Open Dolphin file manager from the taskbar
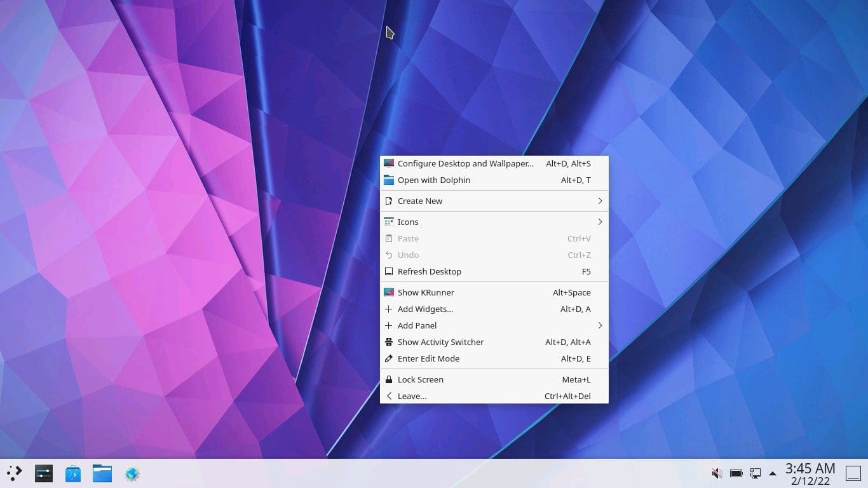 [102, 473]
